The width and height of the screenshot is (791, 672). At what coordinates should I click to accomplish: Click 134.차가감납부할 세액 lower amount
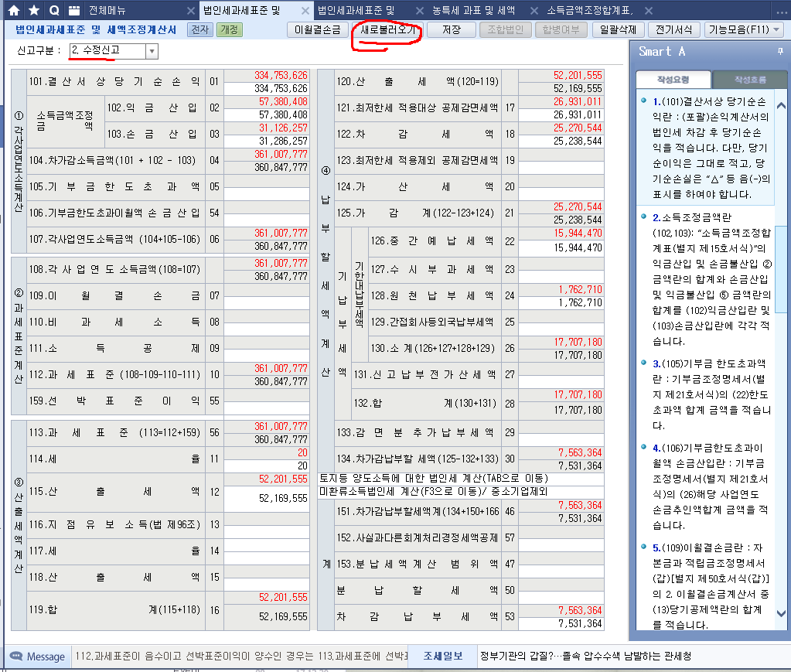coord(561,466)
